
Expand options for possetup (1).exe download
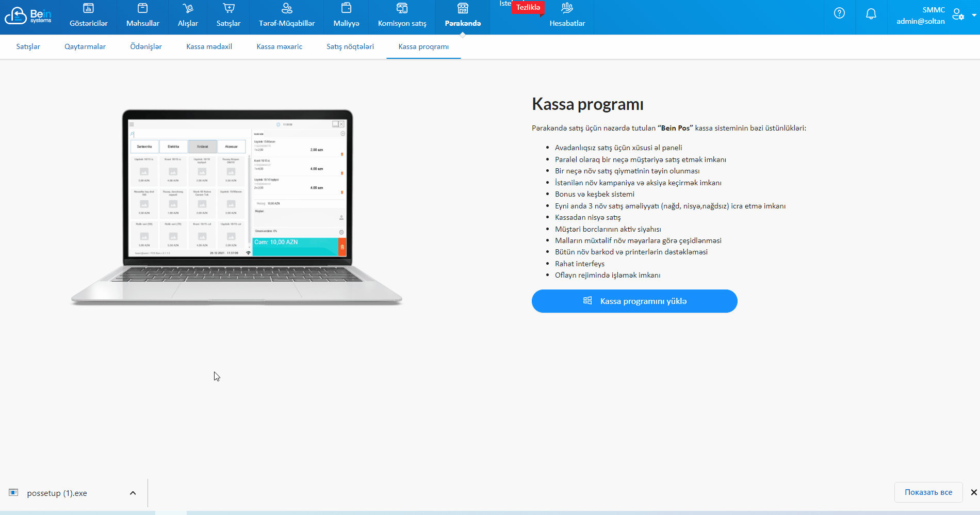[133, 493]
